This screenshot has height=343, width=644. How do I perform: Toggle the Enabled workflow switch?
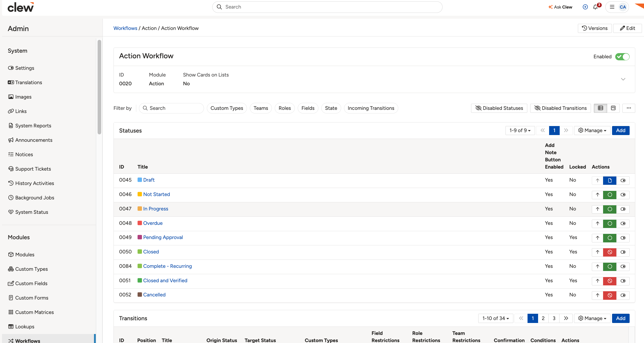tap(622, 57)
